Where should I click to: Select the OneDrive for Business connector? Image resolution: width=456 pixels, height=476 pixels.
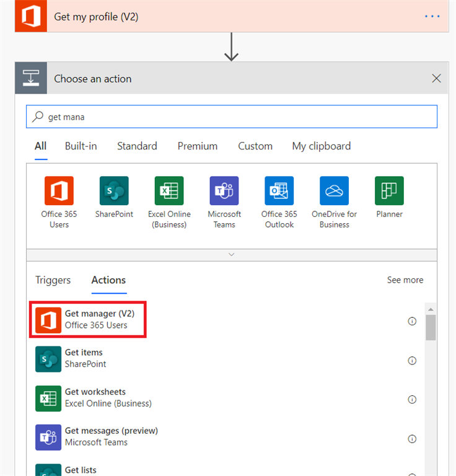coord(335,202)
